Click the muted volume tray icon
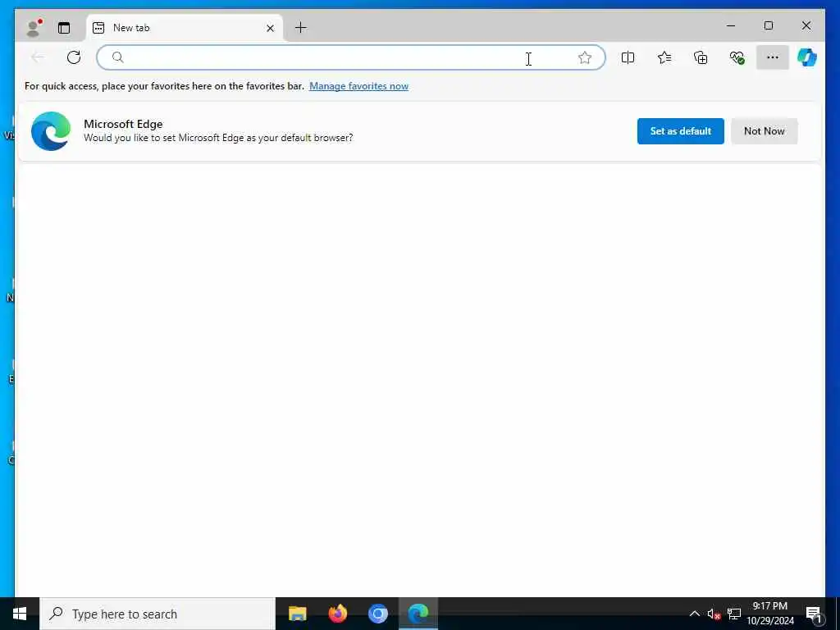 714,614
